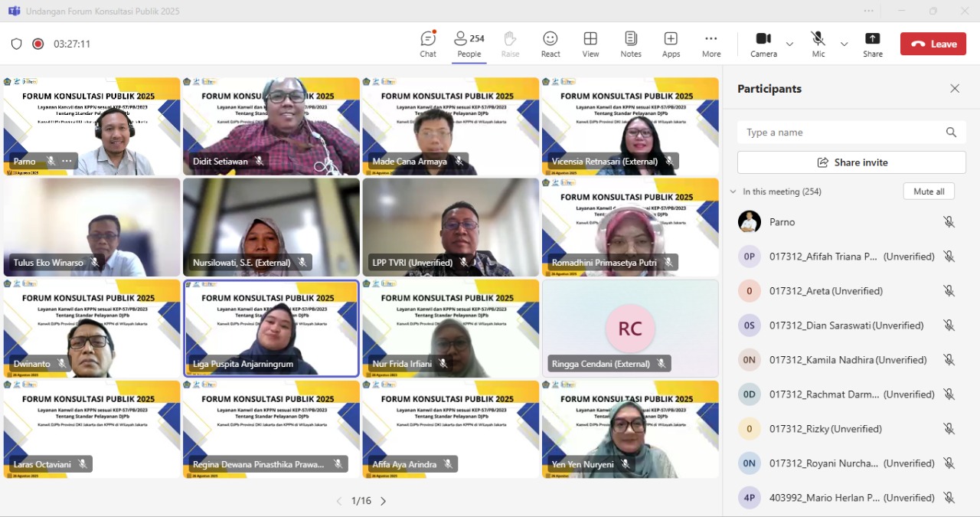
Task: Go to next page of video gallery
Action: coord(384,501)
